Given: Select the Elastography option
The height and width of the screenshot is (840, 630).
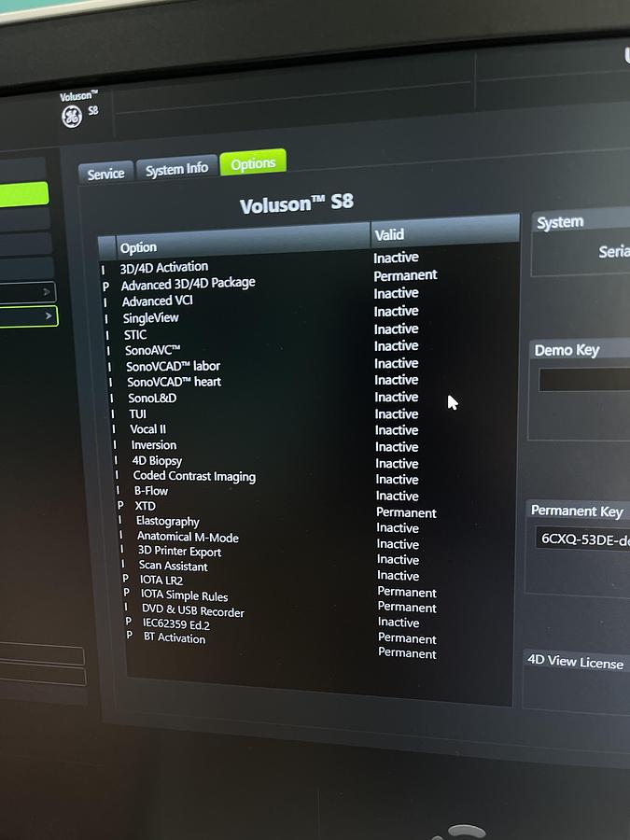Looking at the screenshot, I should pyautogui.click(x=168, y=521).
